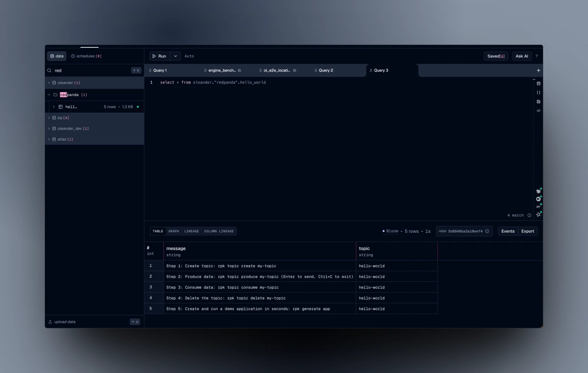Click the save disk icon in editor sidebar
This screenshot has height=373, width=588.
(538, 102)
